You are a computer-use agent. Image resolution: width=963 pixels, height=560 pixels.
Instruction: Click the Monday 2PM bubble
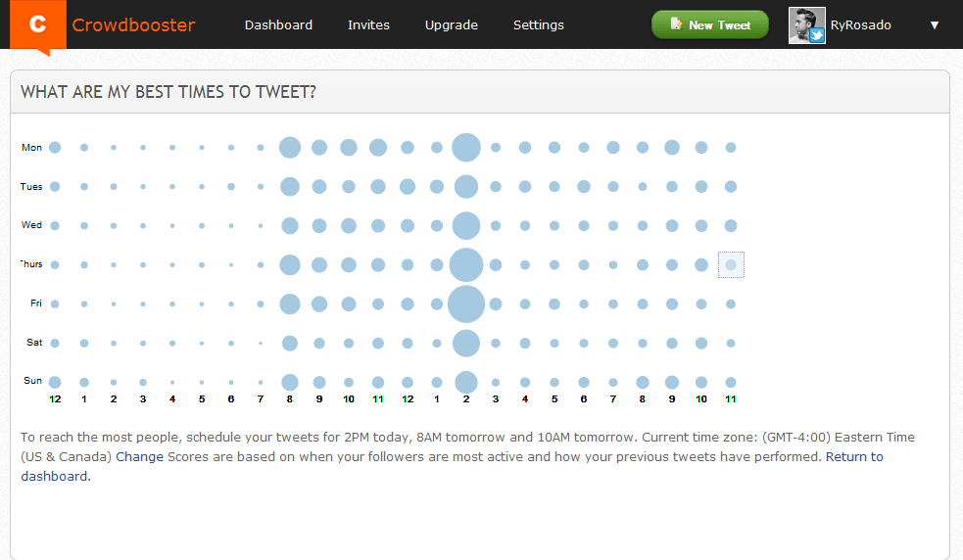[466, 148]
